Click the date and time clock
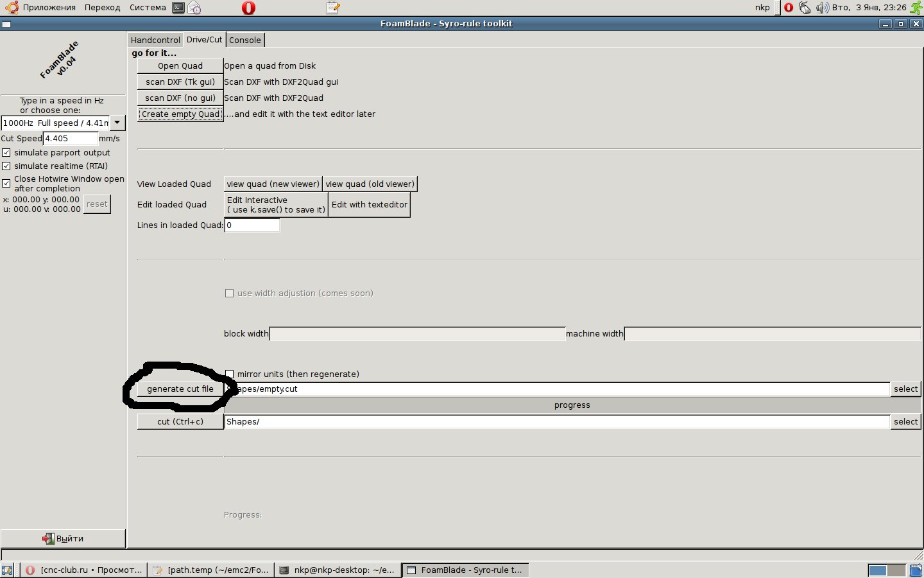Viewport: 924px width, 578px height. pos(869,8)
